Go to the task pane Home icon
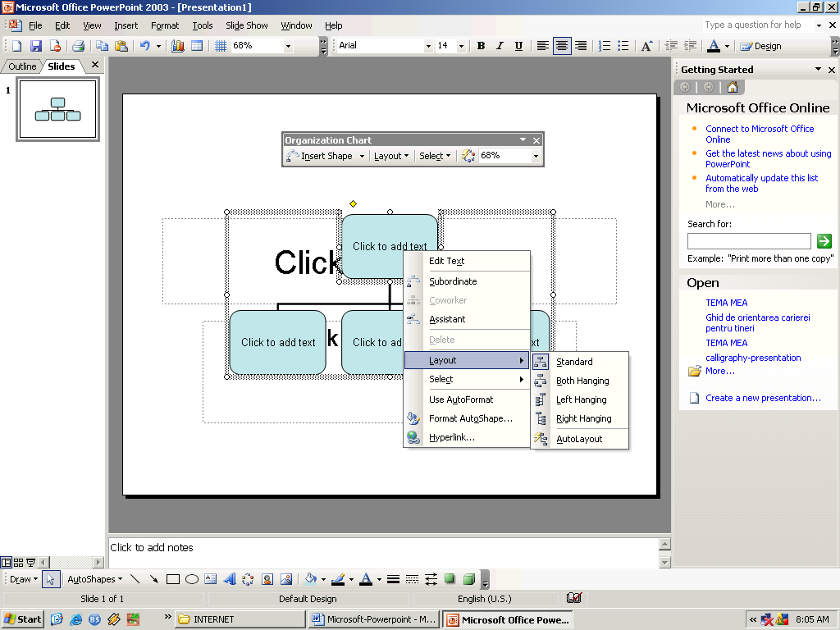This screenshot has width=840, height=630. tap(733, 87)
